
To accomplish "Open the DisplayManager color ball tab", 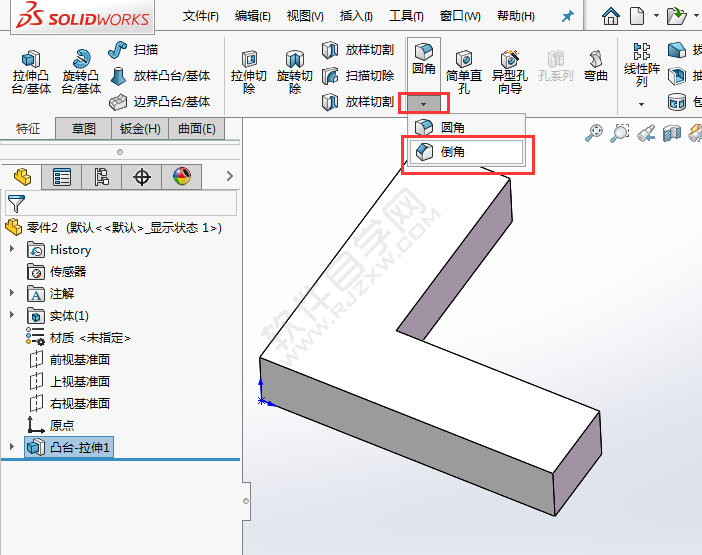I will (x=182, y=177).
